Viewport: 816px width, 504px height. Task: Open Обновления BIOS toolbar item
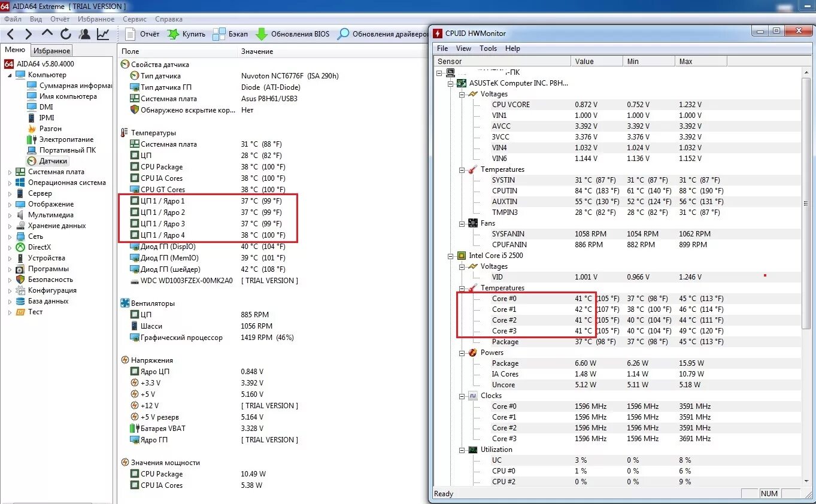pos(292,34)
